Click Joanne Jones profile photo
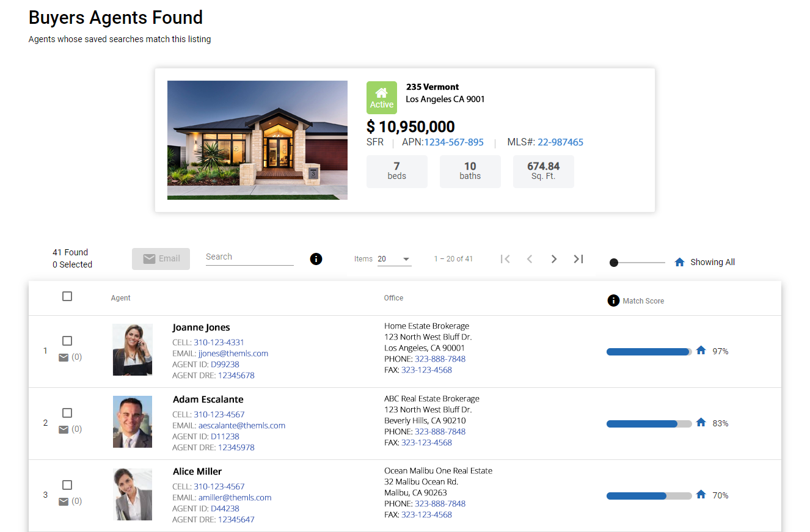This screenshot has height=532, width=810. [x=133, y=349]
